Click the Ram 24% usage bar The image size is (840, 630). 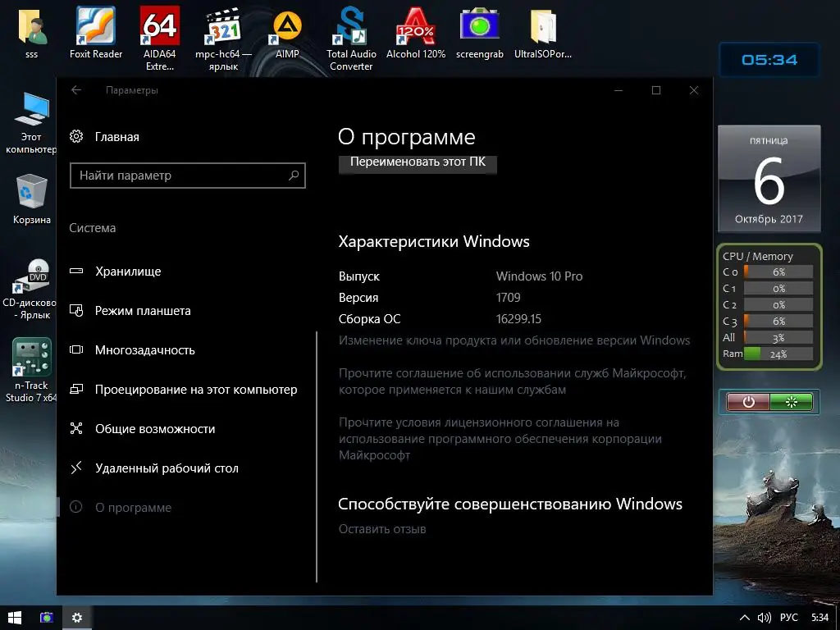pyautogui.click(x=778, y=354)
